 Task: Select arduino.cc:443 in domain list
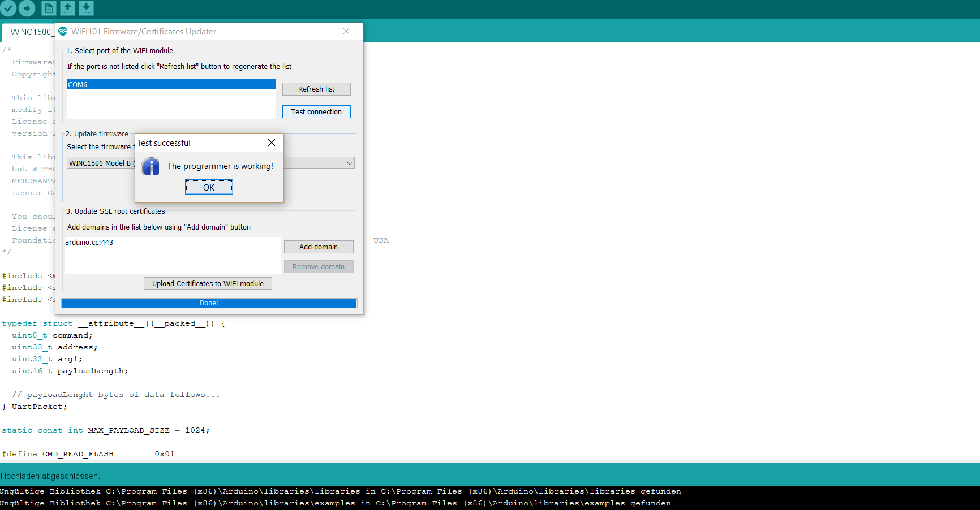click(x=89, y=242)
